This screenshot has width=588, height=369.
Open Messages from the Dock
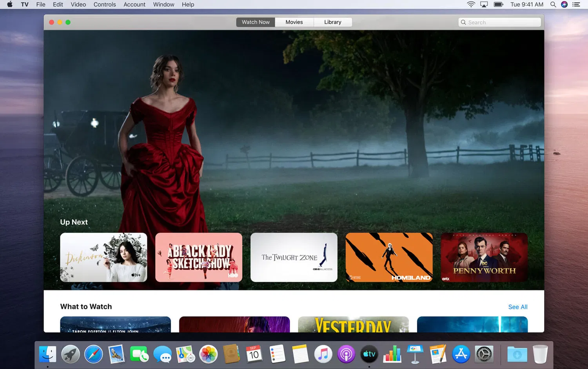pos(162,354)
